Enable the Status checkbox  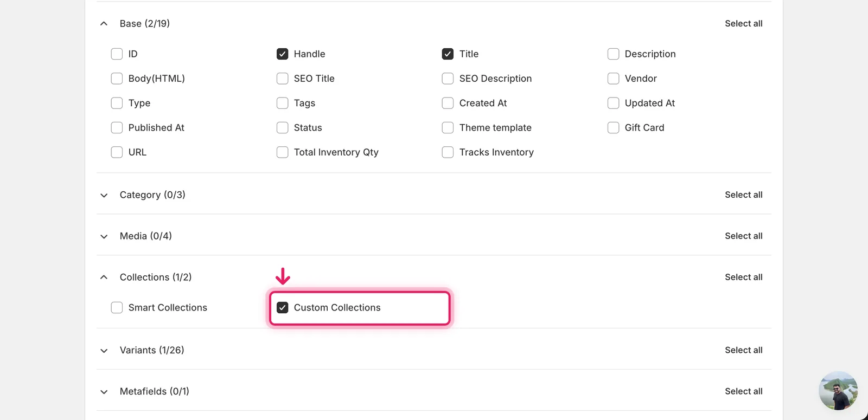point(282,128)
